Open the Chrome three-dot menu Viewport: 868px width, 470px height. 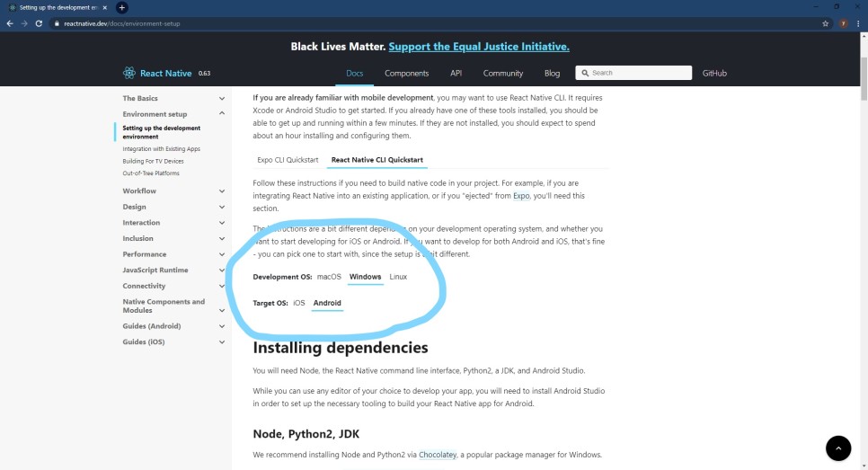[x=858, y=23]
